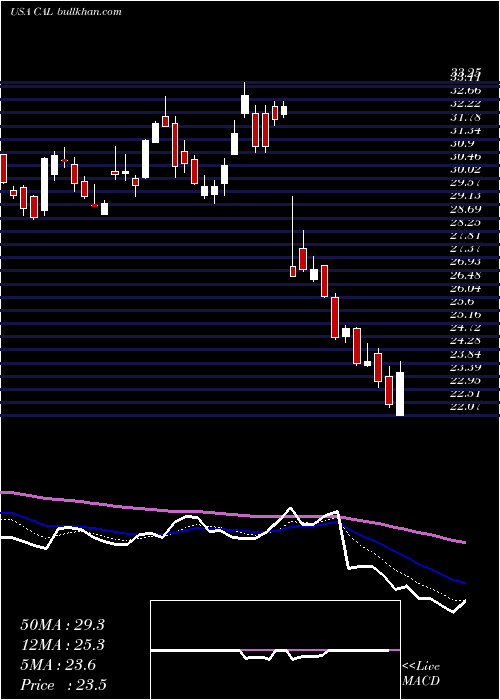Click the 22.07 price axis label
The height and width of the screenshot is (700, 500).
(466, 407)
